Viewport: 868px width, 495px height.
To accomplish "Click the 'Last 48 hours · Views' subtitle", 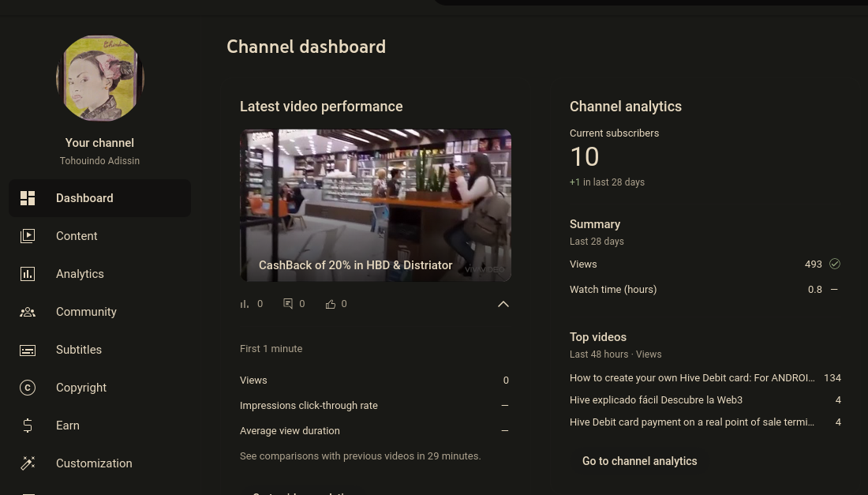I will click(x=615, y=354).
